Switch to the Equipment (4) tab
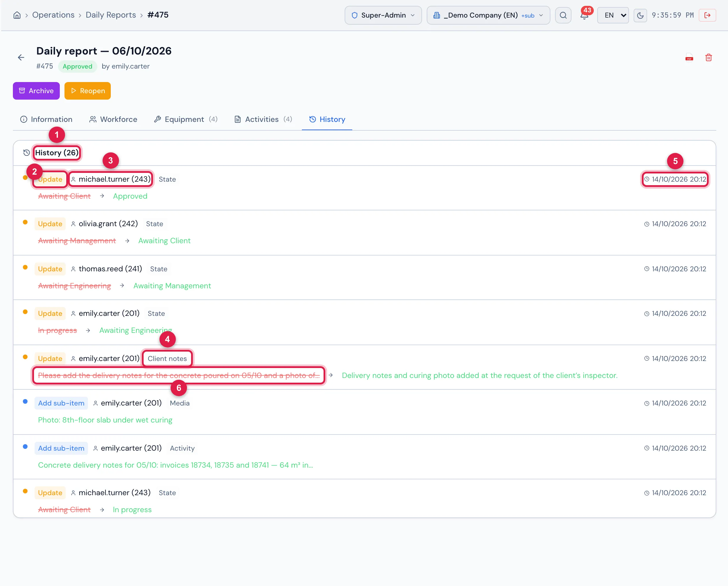This screenshot has width=728, height=586. click(186, 119)
